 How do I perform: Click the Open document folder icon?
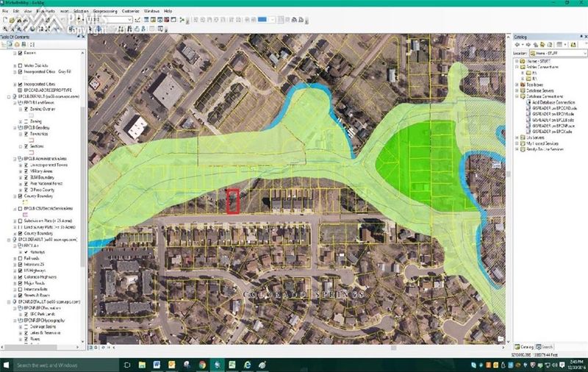coord(12,20)
